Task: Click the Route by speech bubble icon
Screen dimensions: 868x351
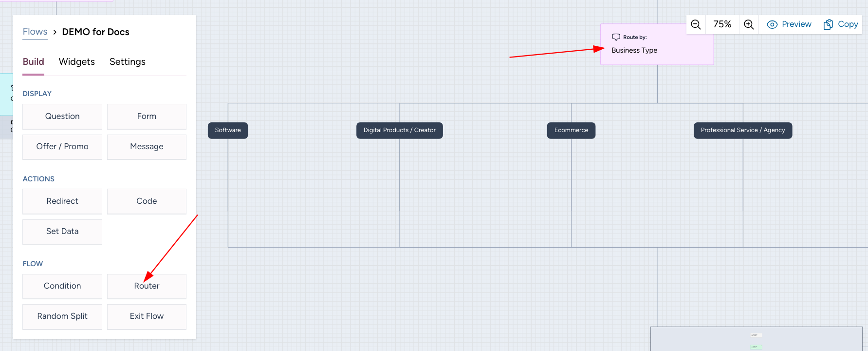Action: pyautogui.click(x=616, y=37)
